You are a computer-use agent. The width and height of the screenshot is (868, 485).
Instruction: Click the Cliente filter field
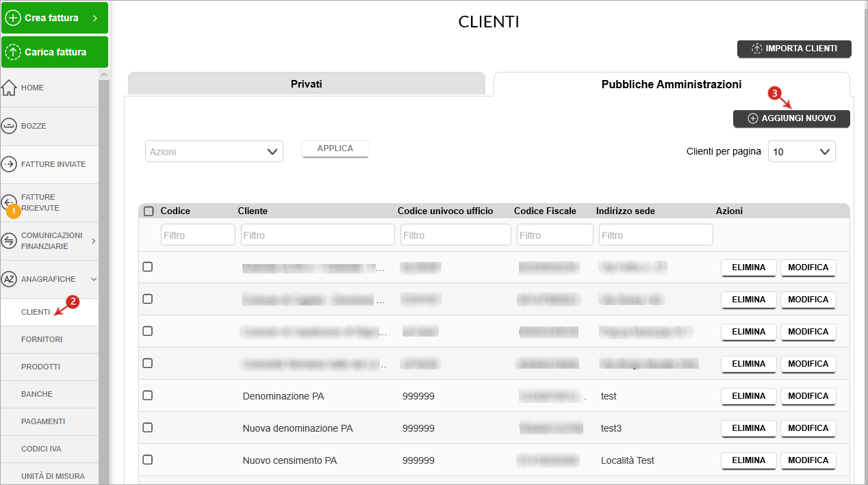[318, 235]
